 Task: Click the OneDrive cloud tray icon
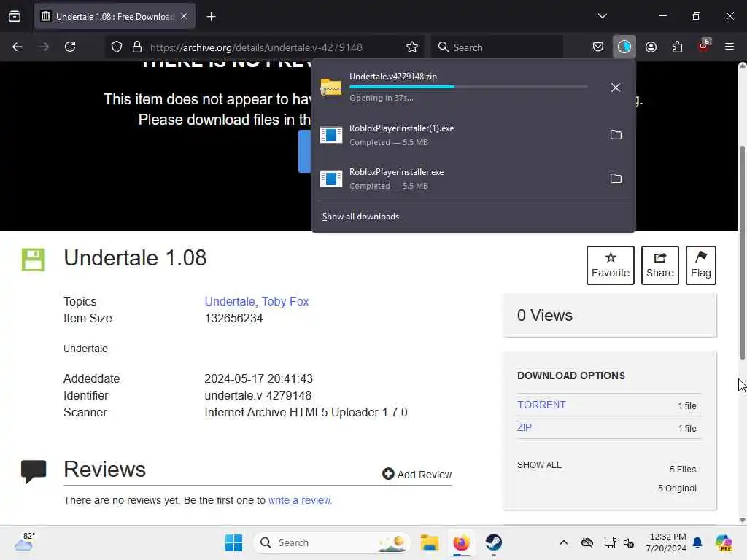pos(587,542)
